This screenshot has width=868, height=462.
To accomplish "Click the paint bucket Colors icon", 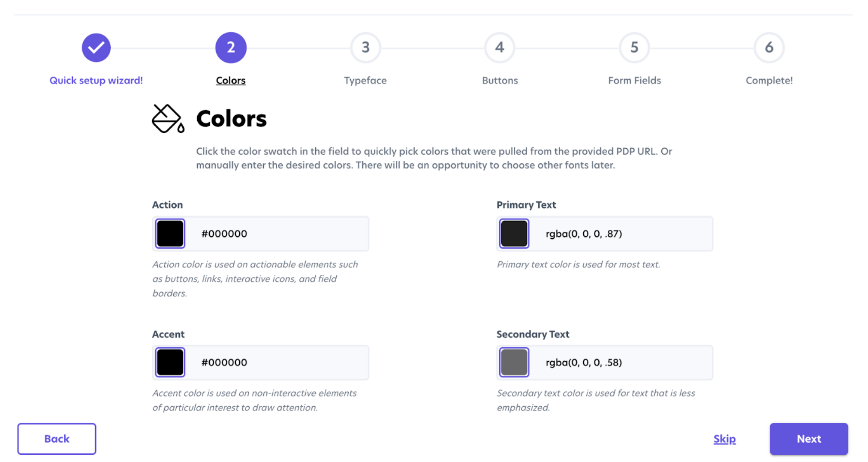I will click(168, 119).
